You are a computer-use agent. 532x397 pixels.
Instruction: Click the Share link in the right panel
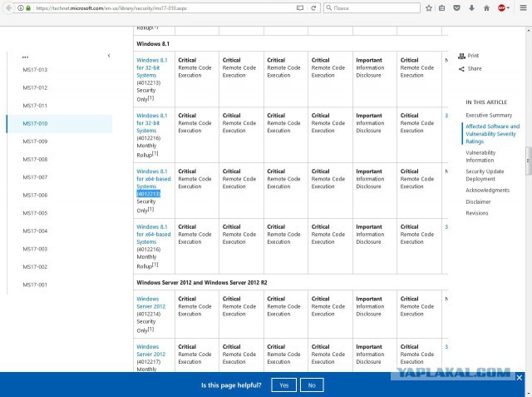[x=470, y=68]
